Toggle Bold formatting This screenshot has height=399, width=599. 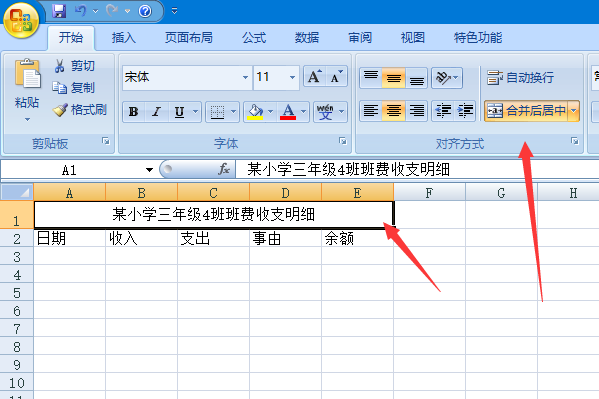pos(133,112)
